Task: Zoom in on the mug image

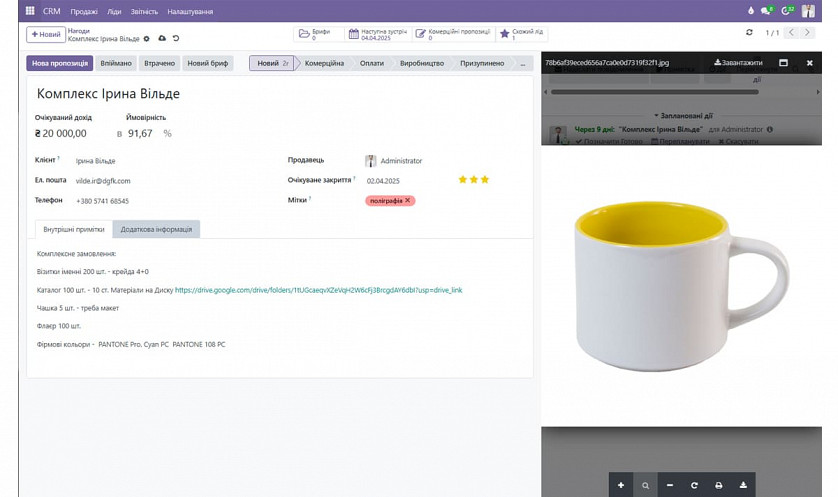Action: click(621, 485)
